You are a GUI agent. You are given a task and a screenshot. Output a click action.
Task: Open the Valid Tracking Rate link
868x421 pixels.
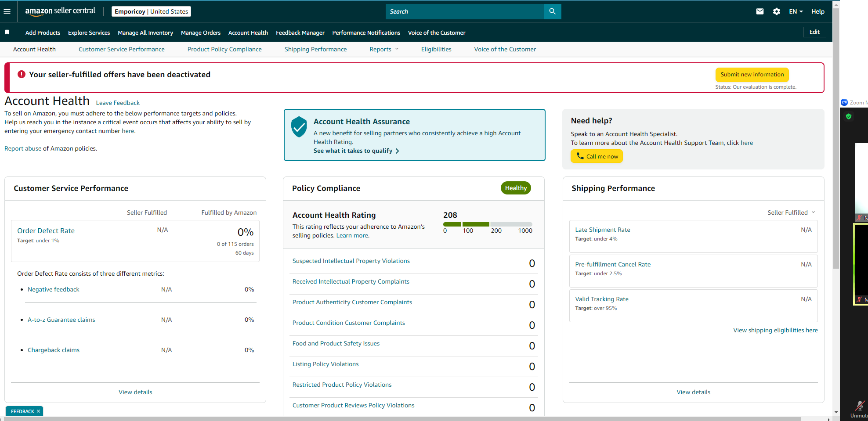tap(602, 299)
